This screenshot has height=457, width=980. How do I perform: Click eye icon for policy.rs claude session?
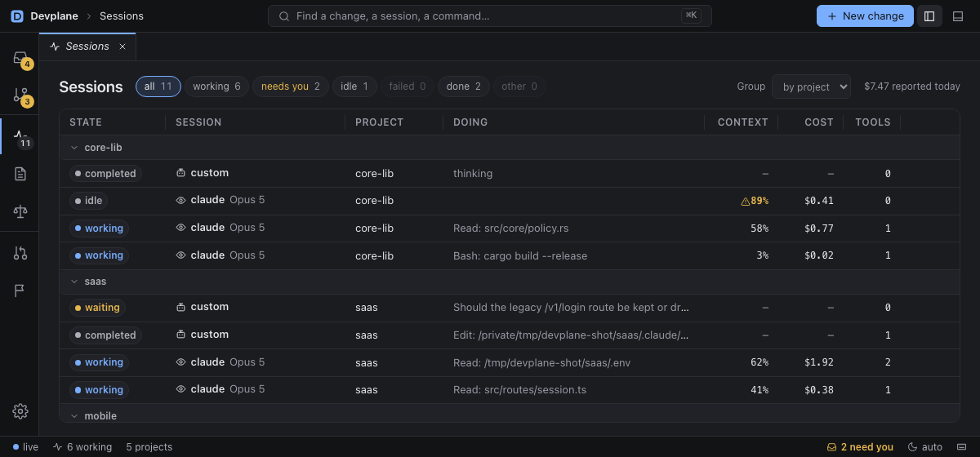click(x=181, y=228)
